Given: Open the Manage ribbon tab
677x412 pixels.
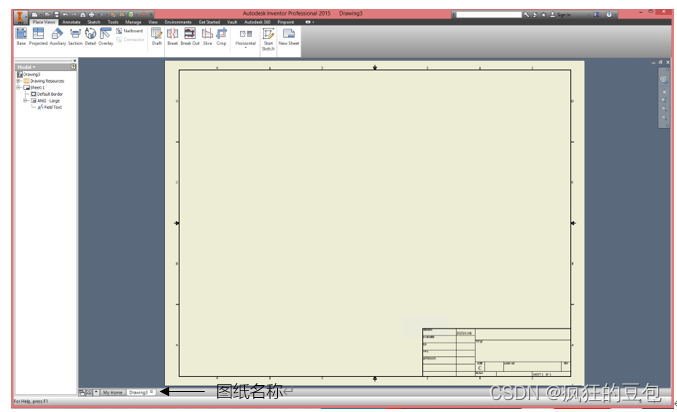Looking at the screenshot, I should click(x=133, y=21).
